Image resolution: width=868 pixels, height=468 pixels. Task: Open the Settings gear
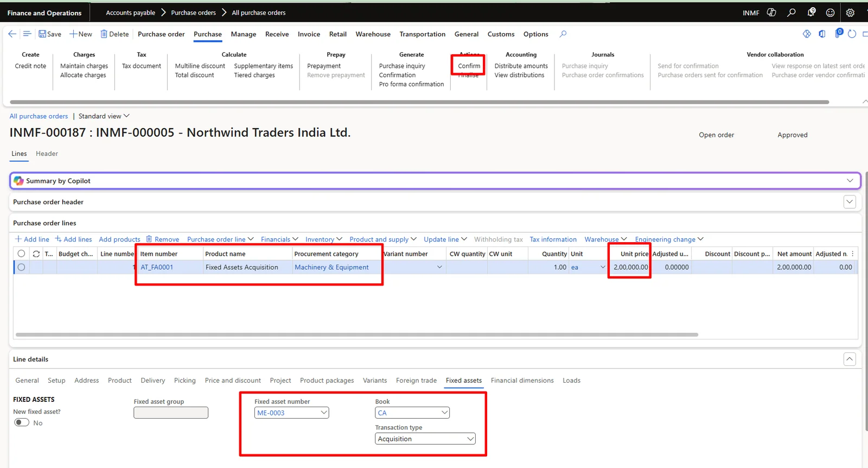[x=850, y=12]
